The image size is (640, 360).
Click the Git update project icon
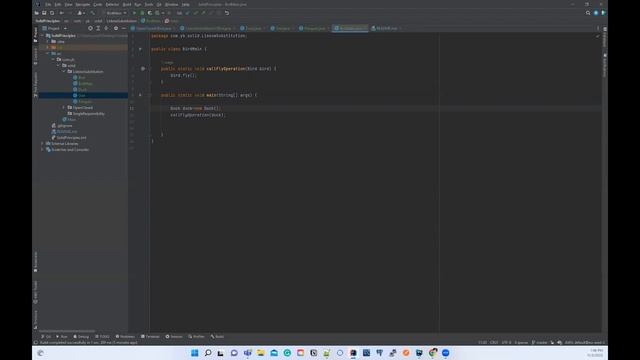tap(188, 13)
